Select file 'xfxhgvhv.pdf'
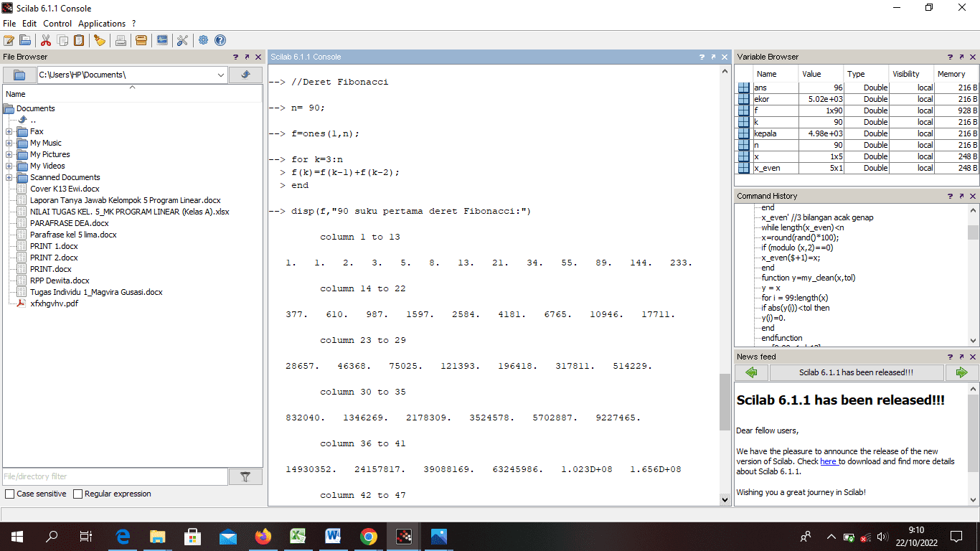The width and height of the screenshot is (980, 551). [54, 303]
